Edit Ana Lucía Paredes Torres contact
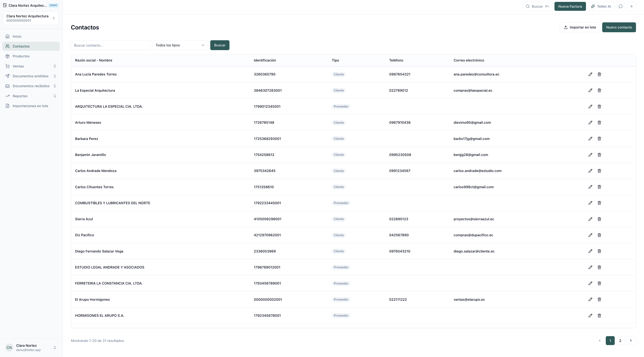This screenshot has height=357, width=644. 590,74
